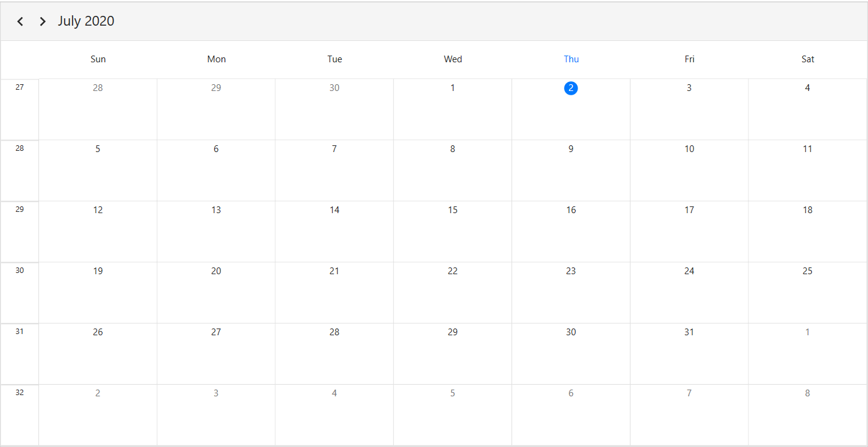
Task: Open the July 2020 date picker title
Action: [86, 21]
